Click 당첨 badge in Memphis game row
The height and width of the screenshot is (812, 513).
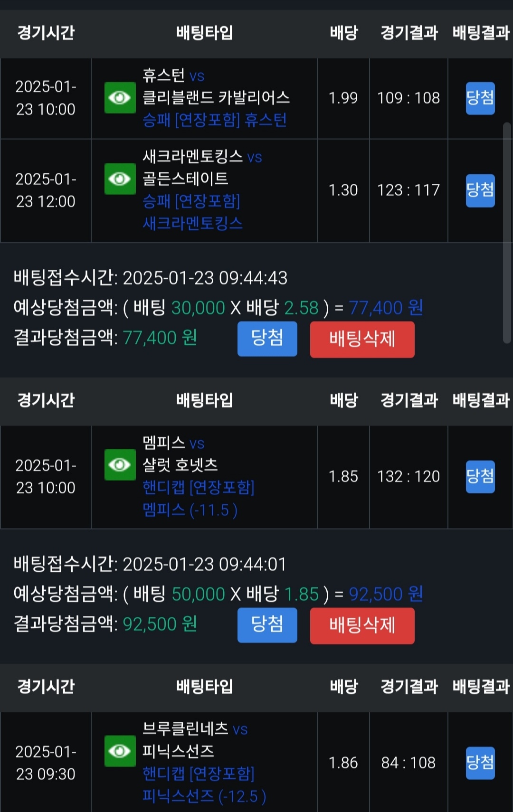[480, 477]
